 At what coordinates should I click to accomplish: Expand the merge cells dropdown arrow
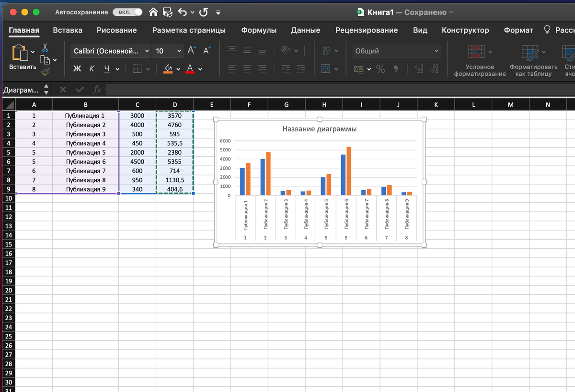tap(336, 69)
